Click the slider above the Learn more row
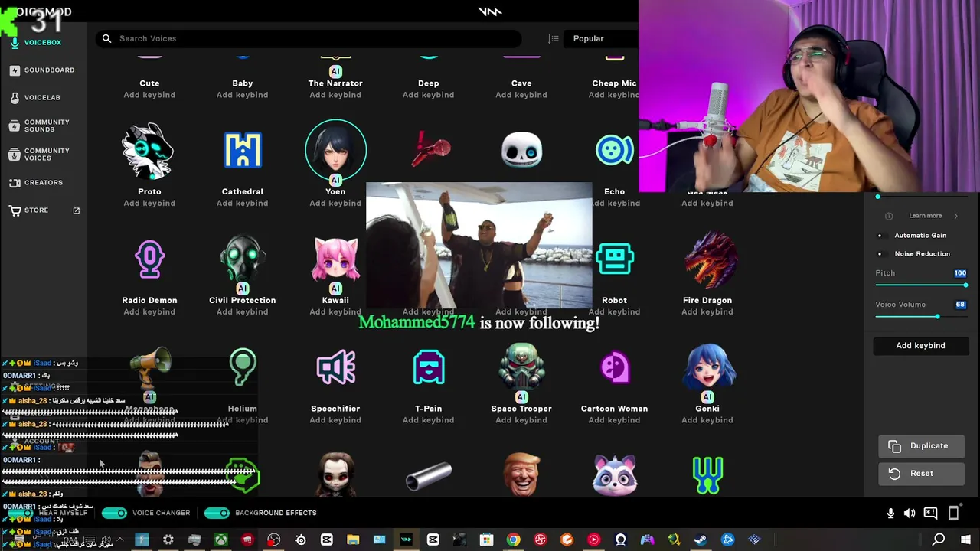This screenshot has width=980, height=551. pos(921,197)
